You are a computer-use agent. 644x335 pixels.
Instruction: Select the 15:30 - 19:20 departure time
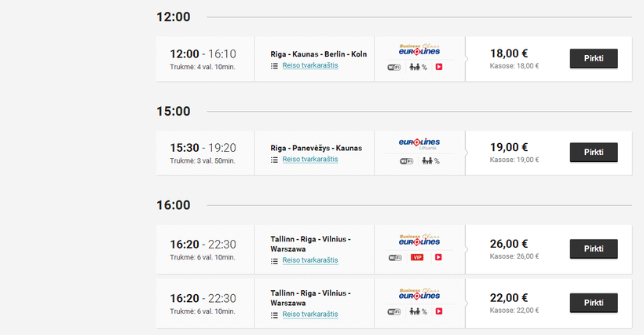[203, 147]
